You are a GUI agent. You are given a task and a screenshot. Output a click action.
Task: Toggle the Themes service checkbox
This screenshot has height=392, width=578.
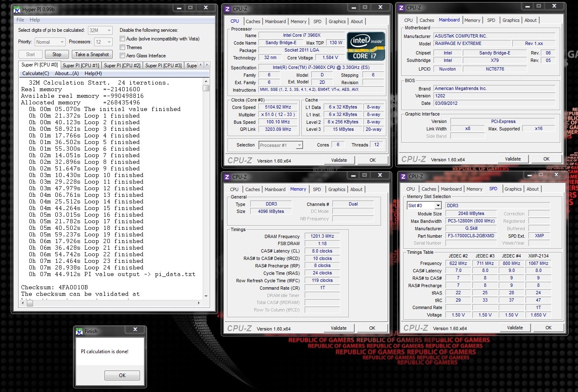tap(122, 47)
